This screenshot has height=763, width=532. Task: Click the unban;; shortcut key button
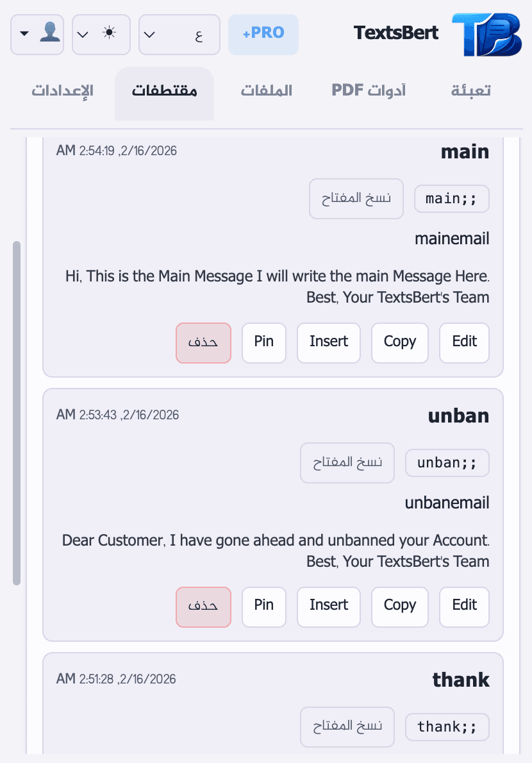coord(447,462)
